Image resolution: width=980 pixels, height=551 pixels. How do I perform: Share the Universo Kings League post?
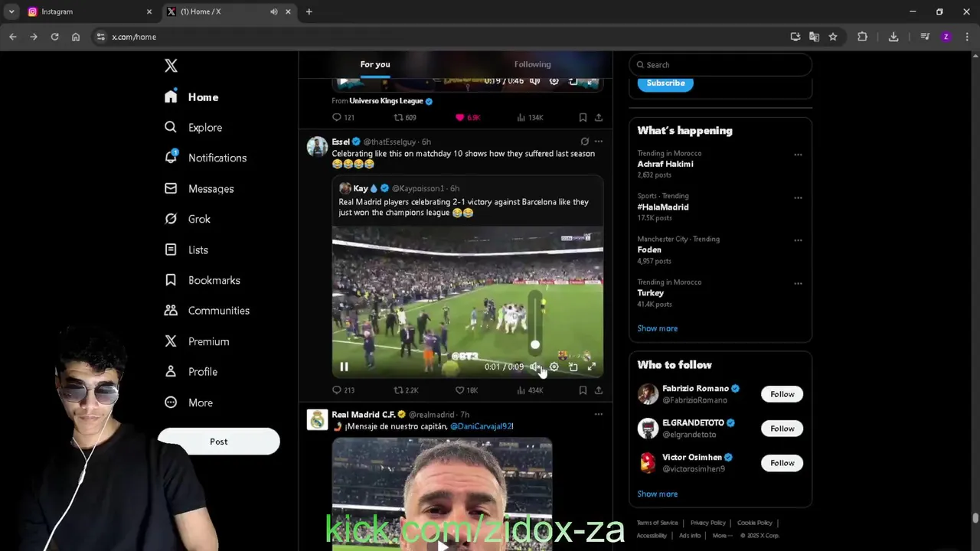[x=599, y=117]
